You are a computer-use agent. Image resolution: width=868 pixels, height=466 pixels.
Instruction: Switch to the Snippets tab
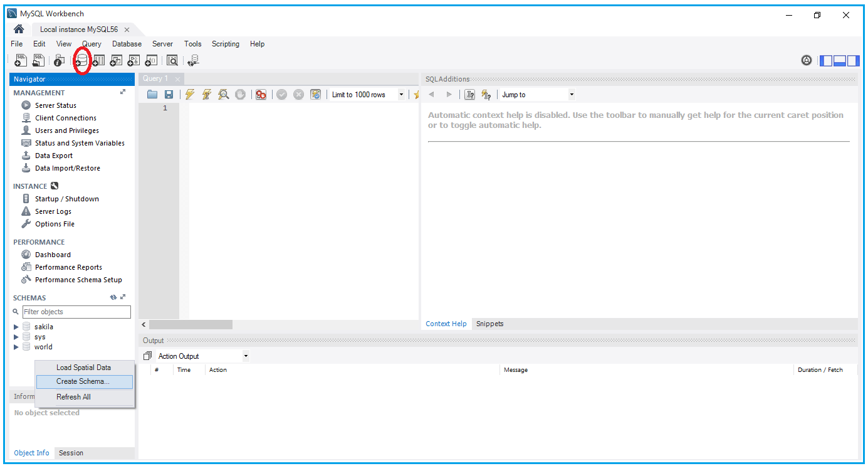(x=489, y=324)
